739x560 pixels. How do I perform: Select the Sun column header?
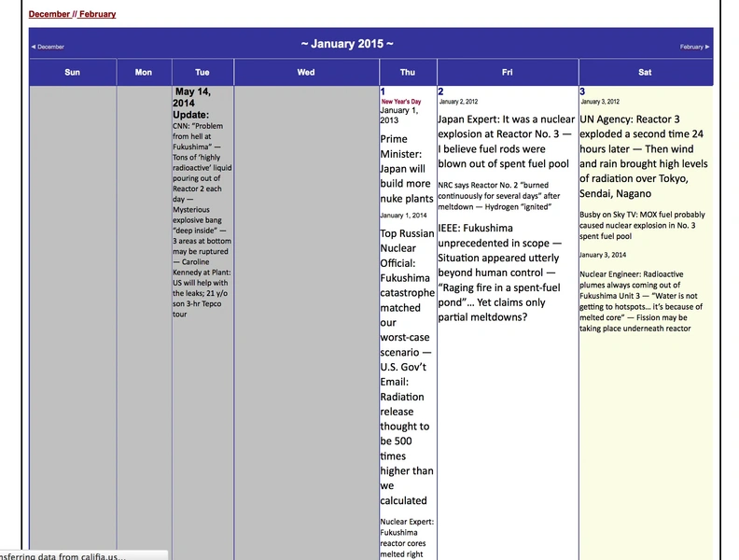(73, 72)
